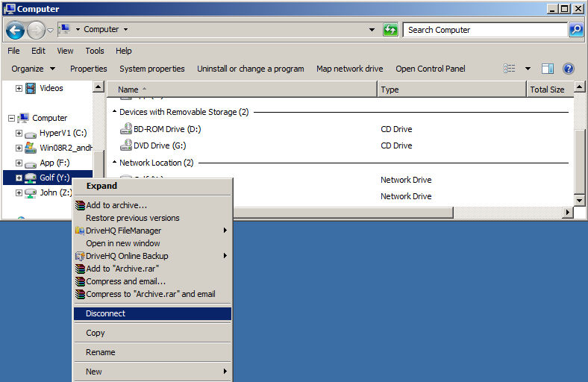The image size is (588, 382).
Task: Click the change view icon in toolbar
Action: 510,69
